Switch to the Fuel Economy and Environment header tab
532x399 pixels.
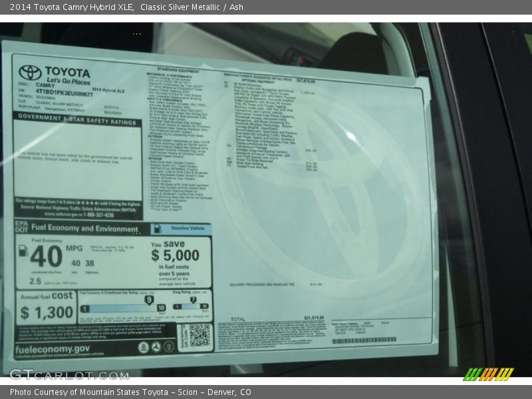coord(83,229)
